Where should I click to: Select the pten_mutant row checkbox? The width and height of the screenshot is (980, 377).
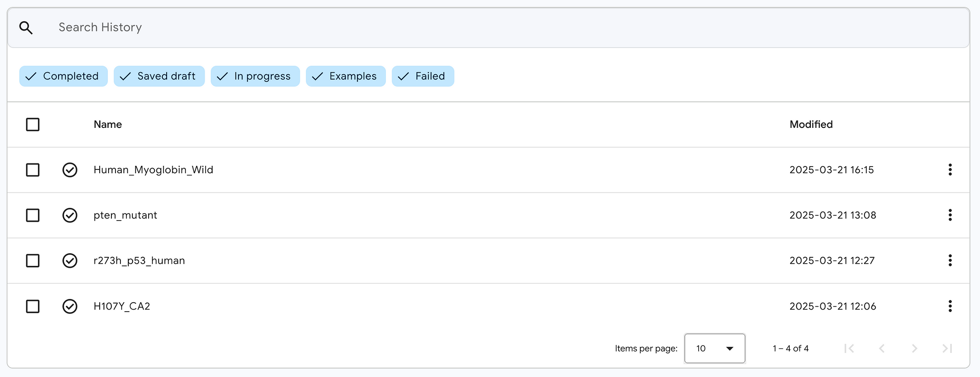pos(33,215)
